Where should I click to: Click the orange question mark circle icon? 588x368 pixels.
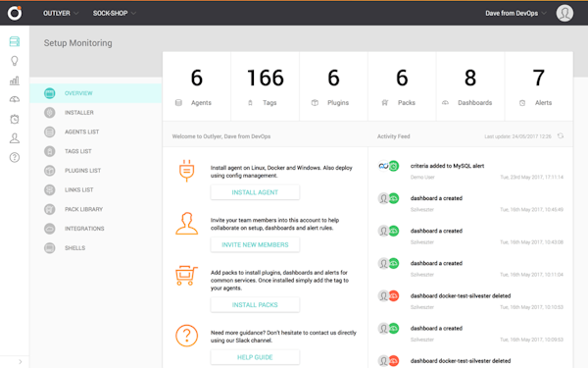pyautogui.click(x=186, y=336)
